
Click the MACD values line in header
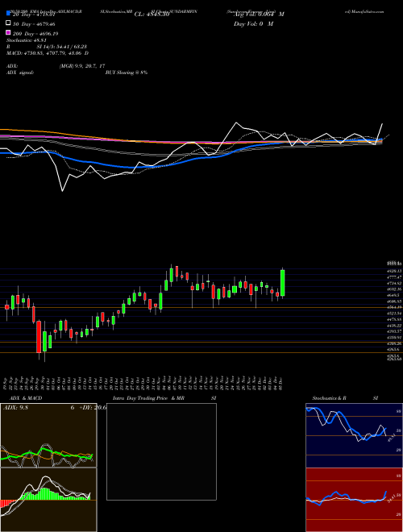tap(48, 53)
